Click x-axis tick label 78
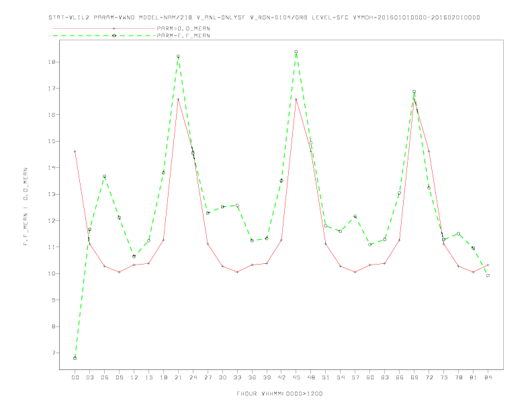Viewport: 532px width, 411px height. (458, 377)
